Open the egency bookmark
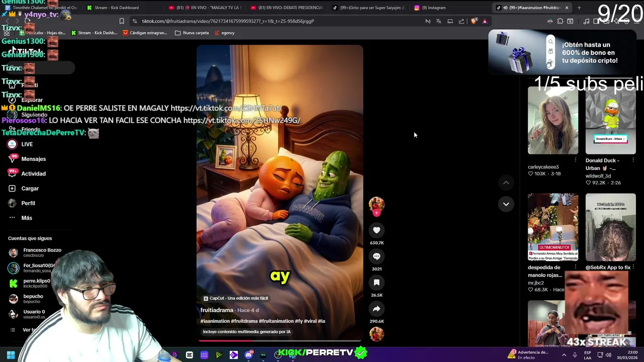Image resolution: width=644 pixels, height=362 pixels. click(x=224, y=33)
